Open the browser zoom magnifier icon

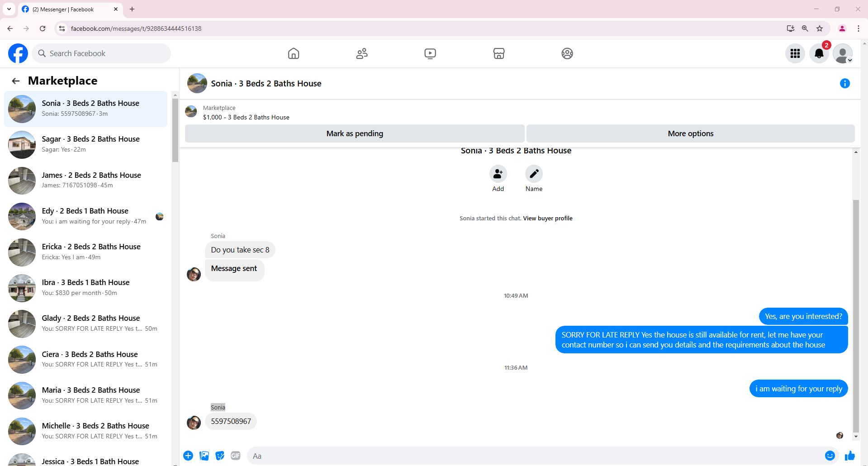coord(805,29)
